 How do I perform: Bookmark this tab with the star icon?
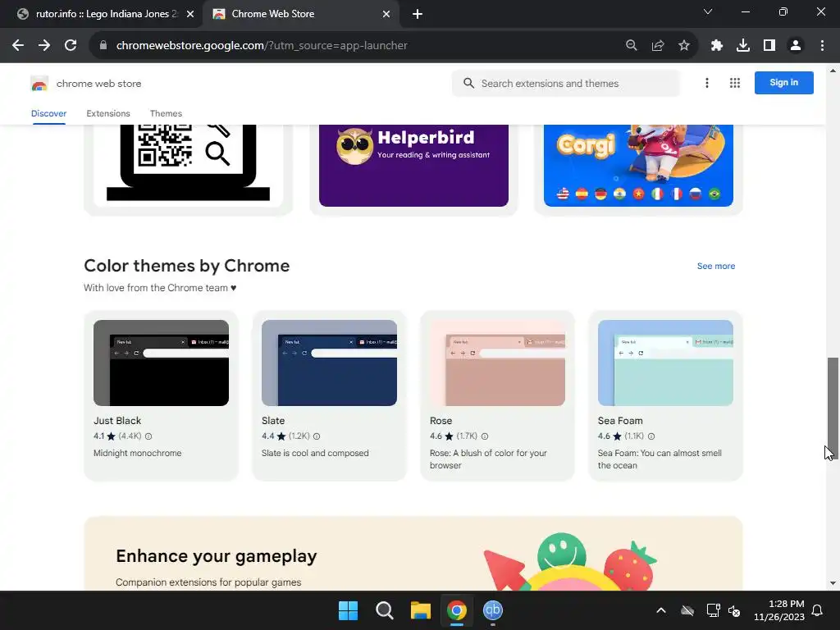coord(684,46)
